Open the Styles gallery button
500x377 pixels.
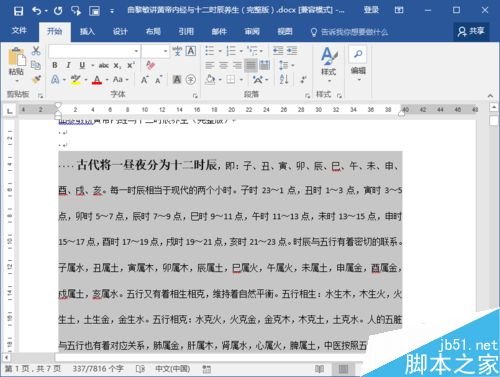pos(329,64)
